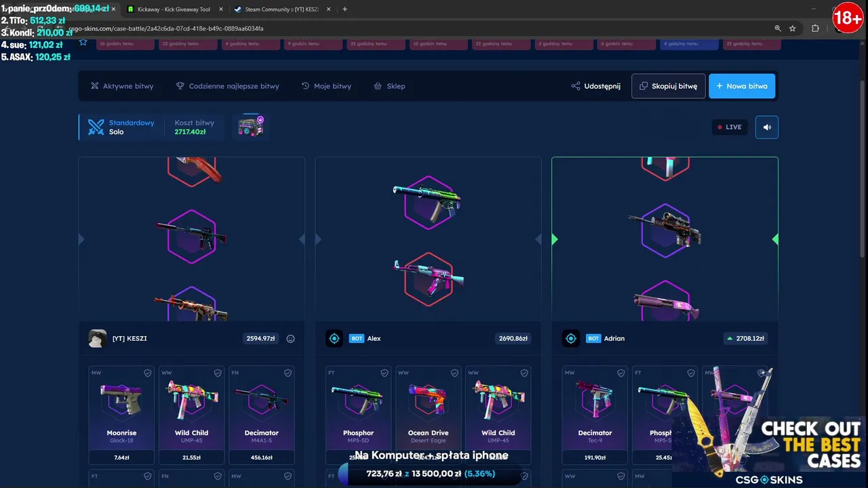
Task: Open the Decimator M4A1-S item card
Action: tap(261, 415)
